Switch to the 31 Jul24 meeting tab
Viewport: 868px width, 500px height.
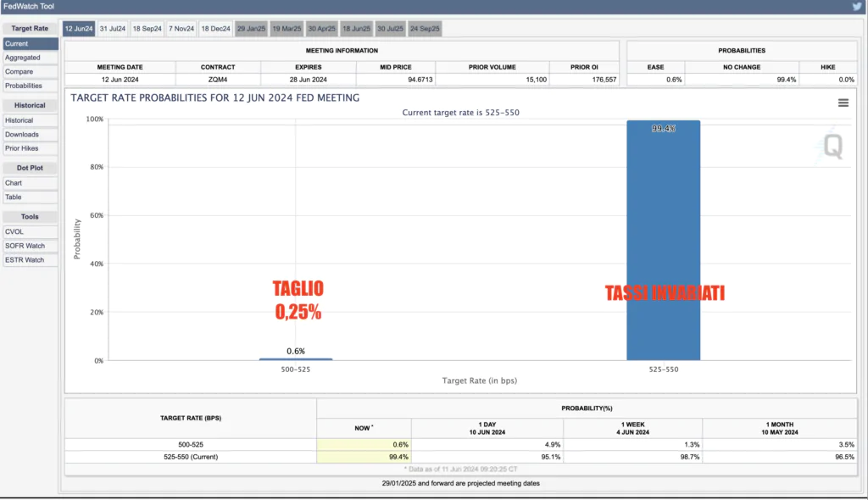click(113, 29)
